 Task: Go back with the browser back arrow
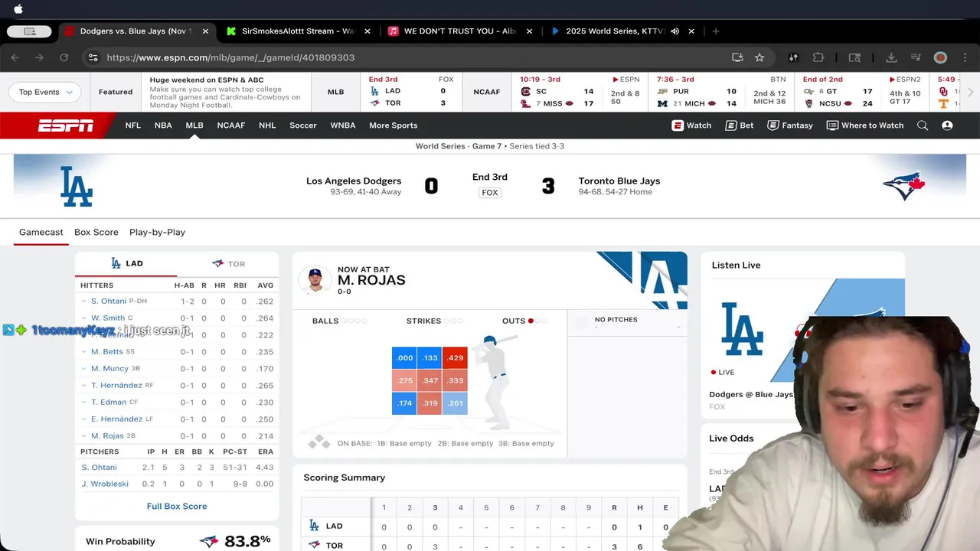(x=15, y=57)
